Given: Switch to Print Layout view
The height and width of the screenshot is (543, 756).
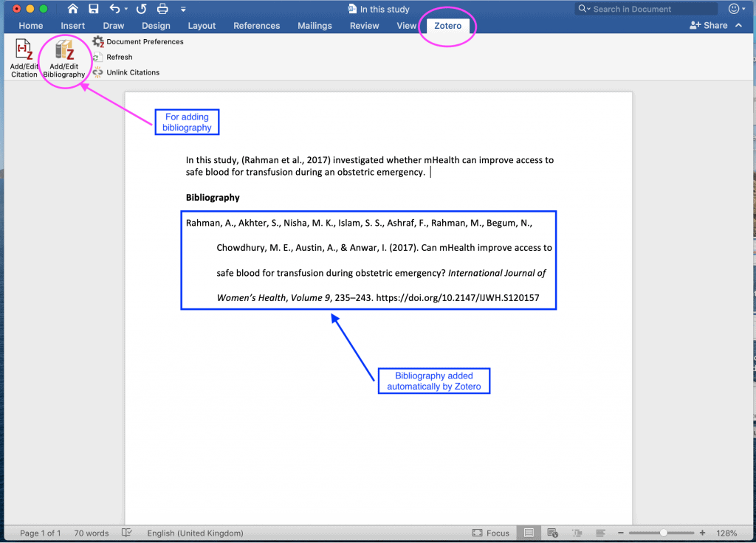Looking at the screenshot, I should (x=529, y=533).
